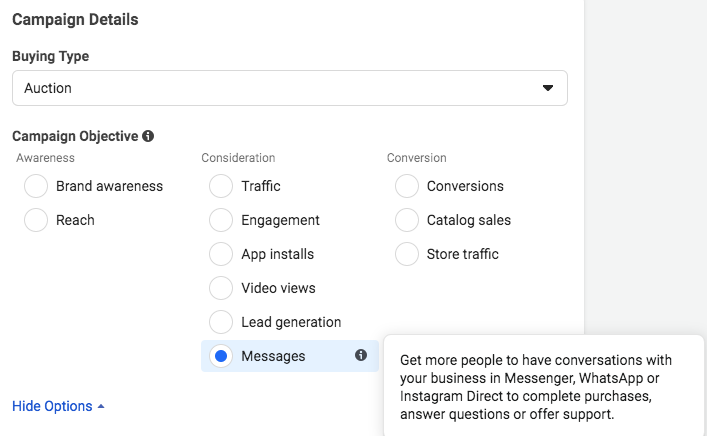This screenshot has height=436, width=707.
Task: Choose the Reach radio button
Action: click(36, 220)
